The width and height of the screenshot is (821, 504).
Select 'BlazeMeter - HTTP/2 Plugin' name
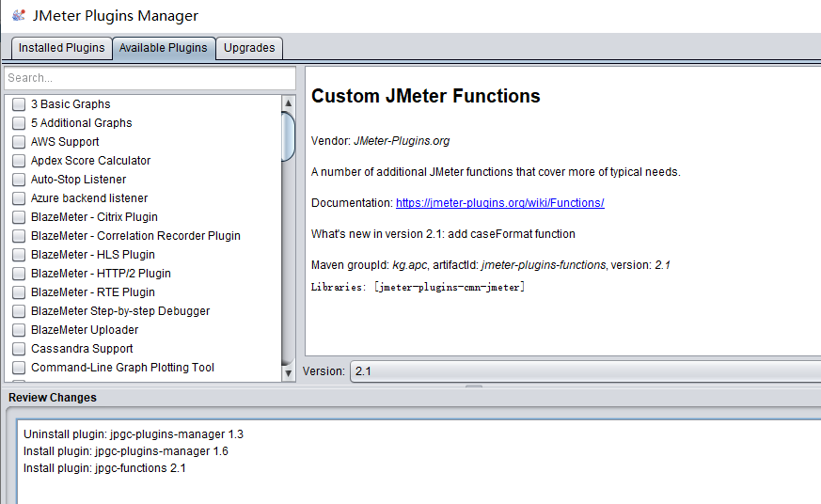pyautogui.click(x=101, y=274)
